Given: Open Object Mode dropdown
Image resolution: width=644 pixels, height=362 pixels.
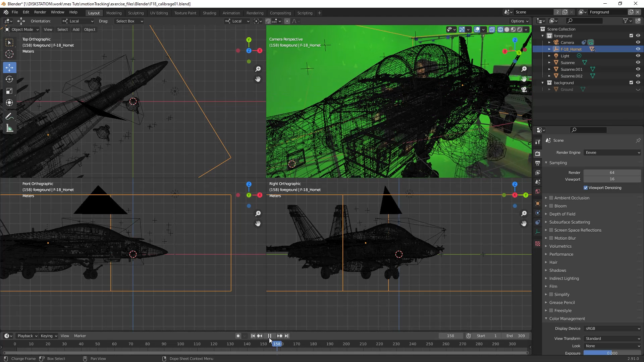Looking at the screenshot, I should click(x=22, y=29).
